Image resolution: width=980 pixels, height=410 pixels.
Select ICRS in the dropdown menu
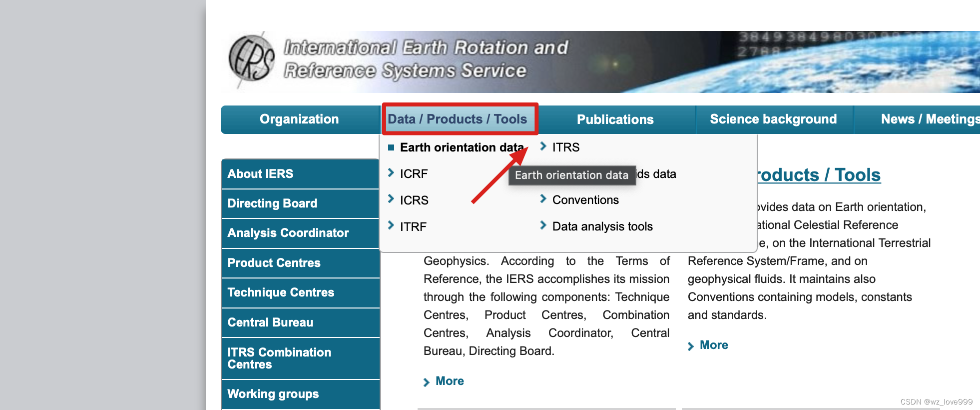pyautogui.click(x=414, y=200)
